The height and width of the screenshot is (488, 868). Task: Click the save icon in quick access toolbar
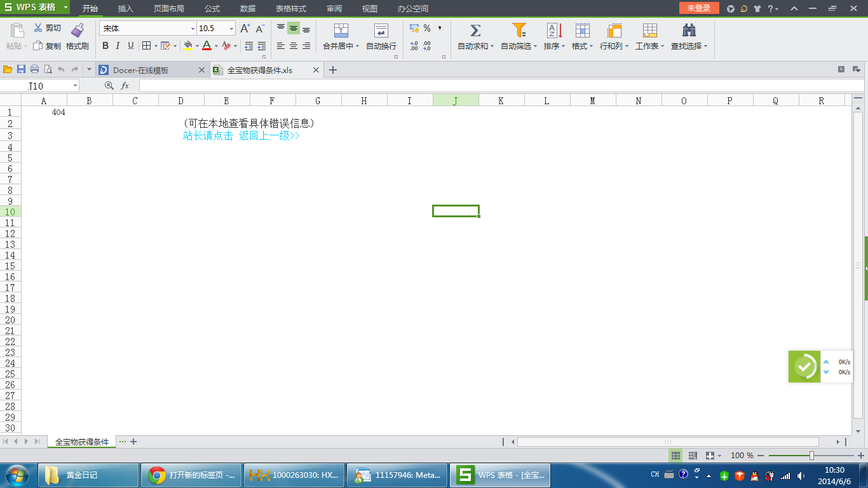(x=21, y=70)
